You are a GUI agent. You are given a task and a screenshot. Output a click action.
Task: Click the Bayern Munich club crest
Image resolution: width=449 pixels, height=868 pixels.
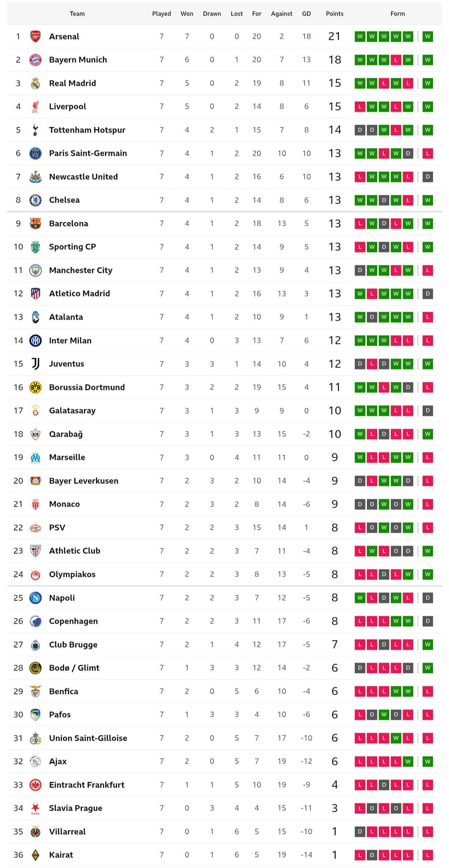pyautogui.click(x=35, y=60)
